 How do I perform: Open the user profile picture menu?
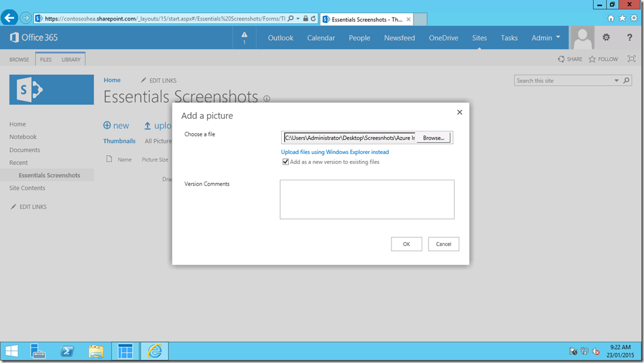tap(582, 38)
